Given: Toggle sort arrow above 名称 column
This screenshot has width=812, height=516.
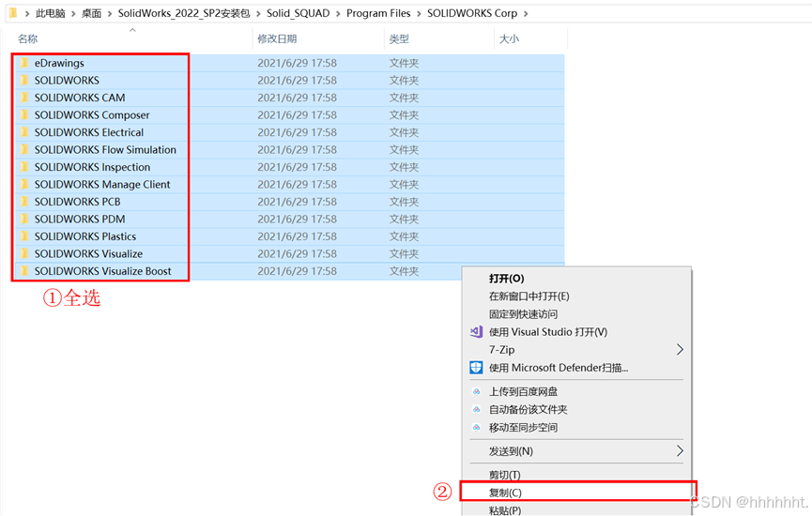Looking at the screenshot, I should pyautogui.click(x=132, y=30).
